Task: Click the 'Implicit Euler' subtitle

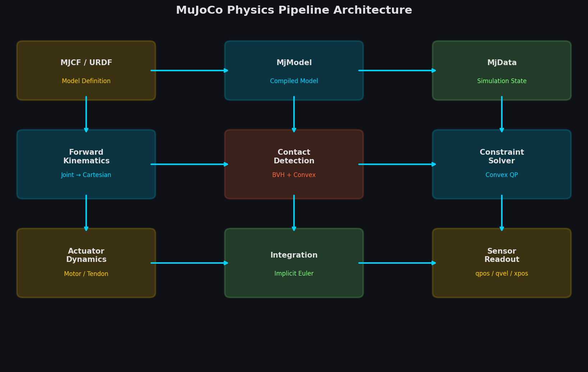Action: 294,274
